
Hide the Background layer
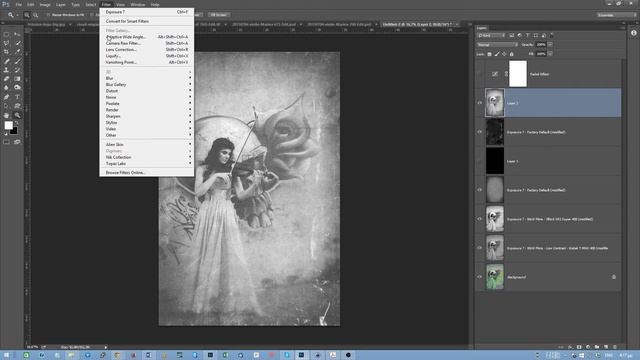tap(480, 277)
